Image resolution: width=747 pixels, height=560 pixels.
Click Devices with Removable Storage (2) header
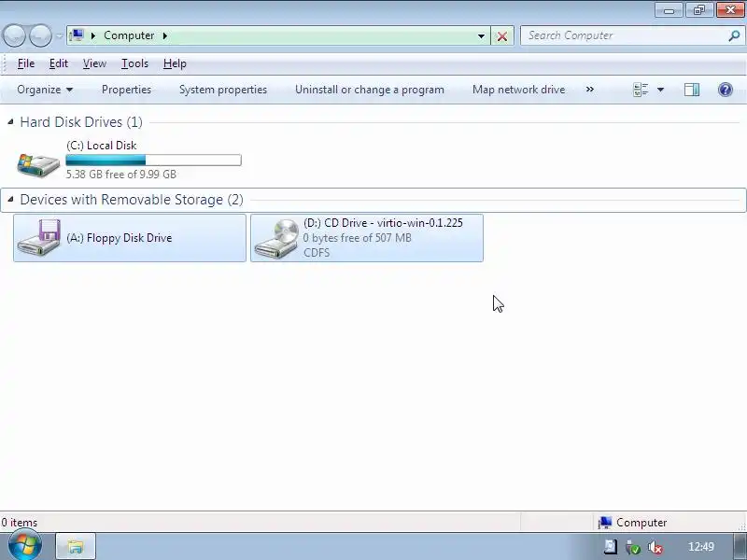click(132, 200)
